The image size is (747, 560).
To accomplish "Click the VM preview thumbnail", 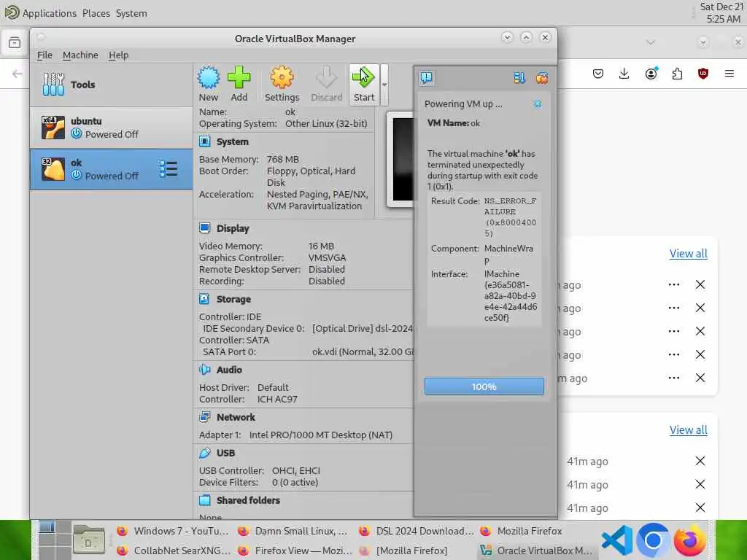I will click(x=401, y=160).
